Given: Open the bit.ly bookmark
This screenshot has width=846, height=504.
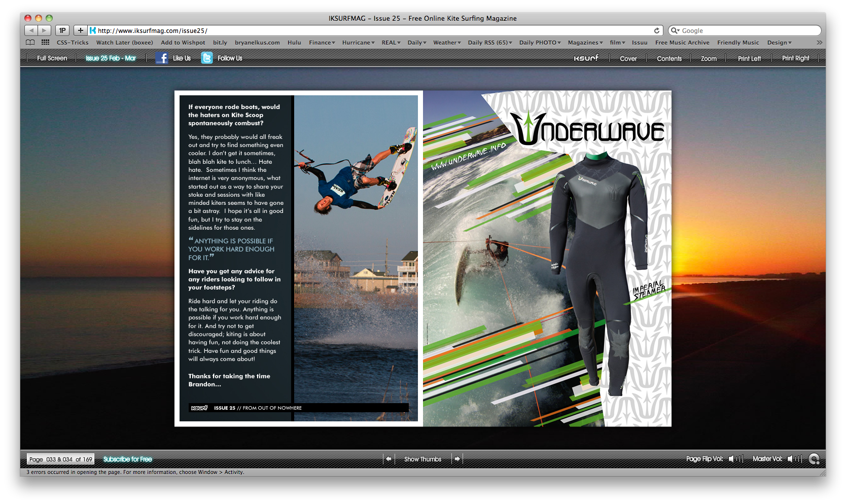Looking at the screenshot, I should pos(220,43).
